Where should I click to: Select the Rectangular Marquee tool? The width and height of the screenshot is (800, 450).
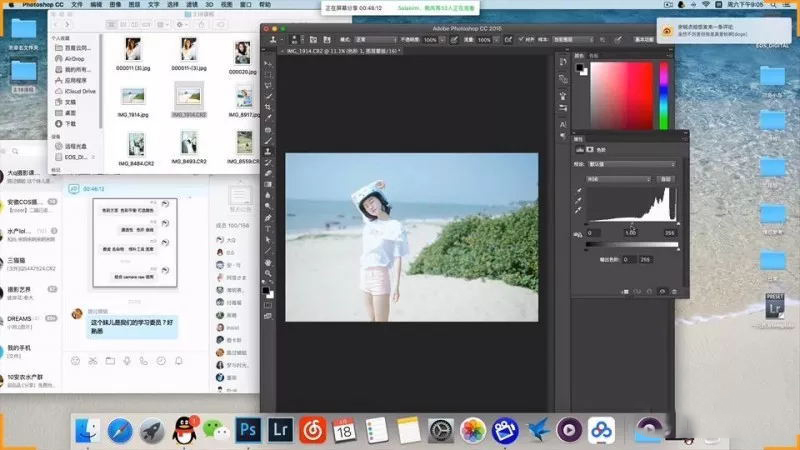[268, 74]
